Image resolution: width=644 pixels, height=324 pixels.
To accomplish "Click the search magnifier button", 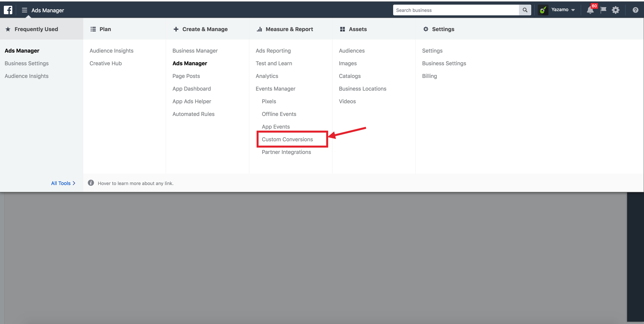I will coord(525,10).
